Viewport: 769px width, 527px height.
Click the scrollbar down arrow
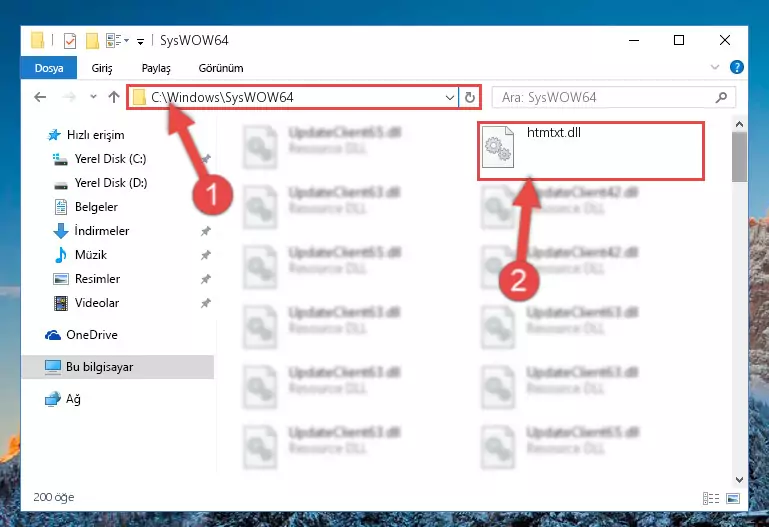click(739, 479)
